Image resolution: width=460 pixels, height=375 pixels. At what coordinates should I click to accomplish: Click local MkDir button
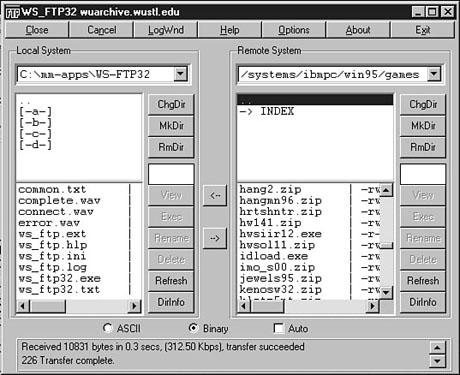click(x=171, y=126)
